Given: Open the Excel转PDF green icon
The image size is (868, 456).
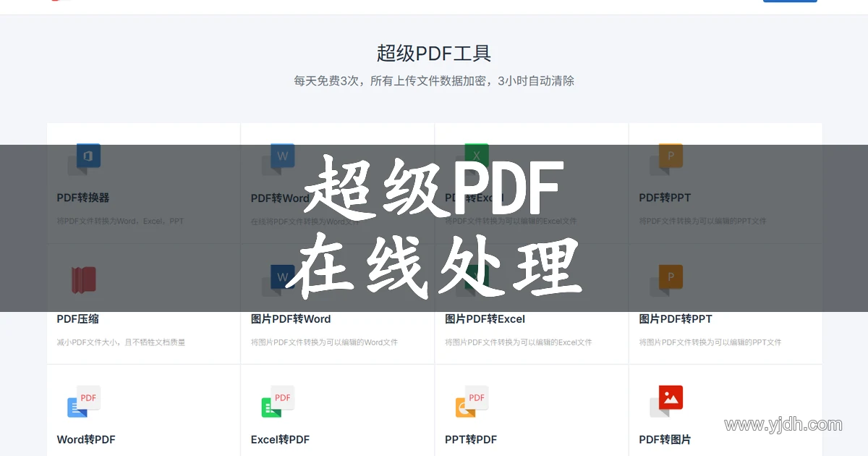Looking at the screenshot, I should (278, 401).
